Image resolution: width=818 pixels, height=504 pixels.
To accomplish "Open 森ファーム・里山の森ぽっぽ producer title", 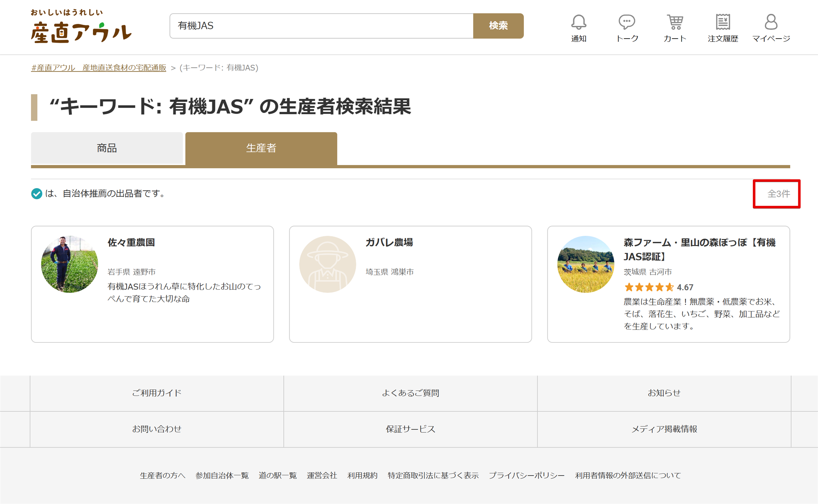I will 700,249.
